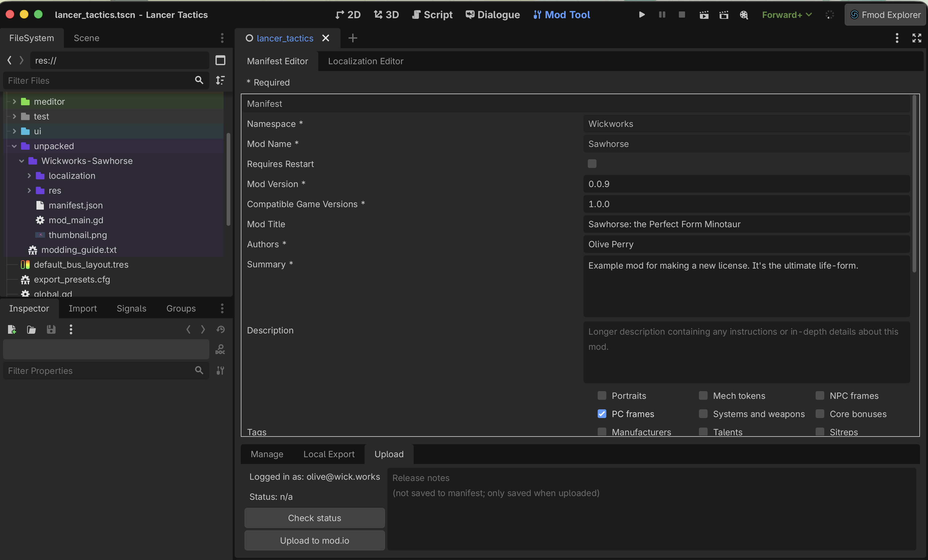Click the manifest form vertical scrollbar
The image size is (928, 560).
tap(914, 183)
